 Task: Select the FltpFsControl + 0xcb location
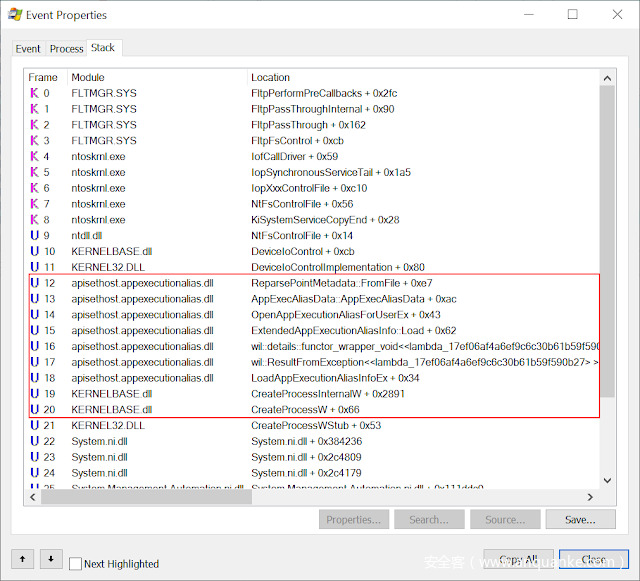point(298,140)
